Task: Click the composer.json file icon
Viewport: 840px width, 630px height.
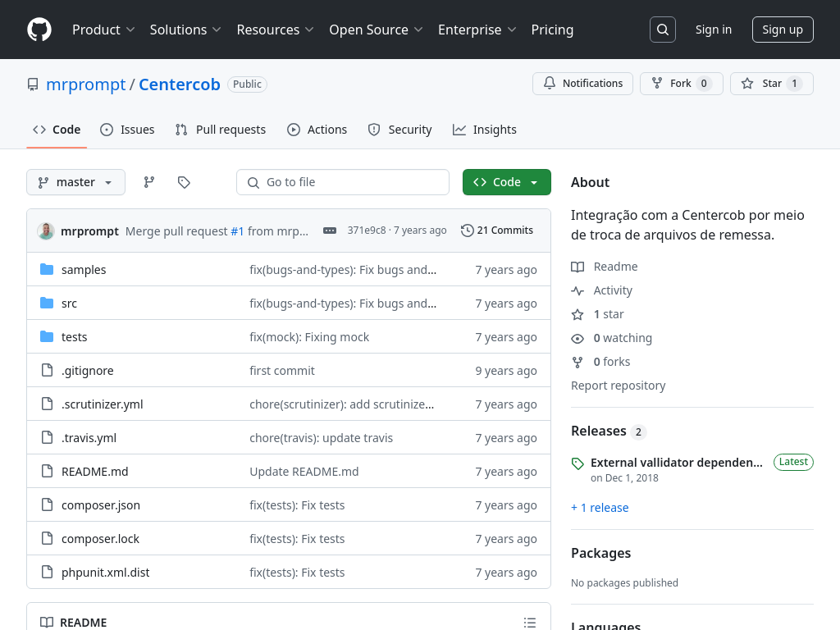Action: click(x=47, y=504)
